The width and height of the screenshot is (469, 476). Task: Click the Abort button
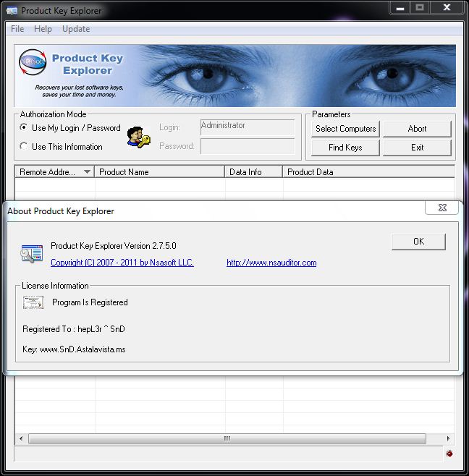pos(417,129)
